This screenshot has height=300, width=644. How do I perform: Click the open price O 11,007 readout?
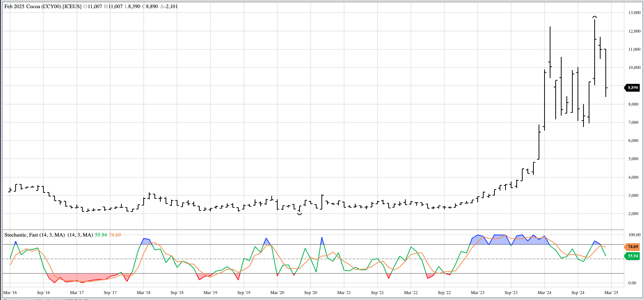(93, 6)
